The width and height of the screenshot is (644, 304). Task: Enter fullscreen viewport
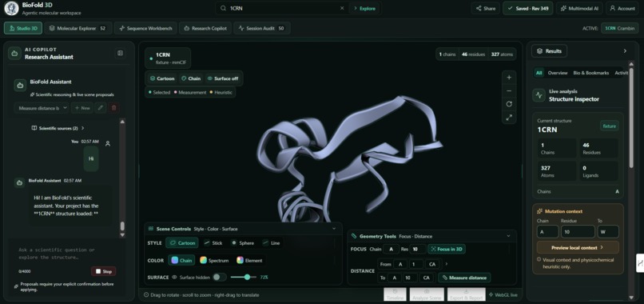pos(509,118)
